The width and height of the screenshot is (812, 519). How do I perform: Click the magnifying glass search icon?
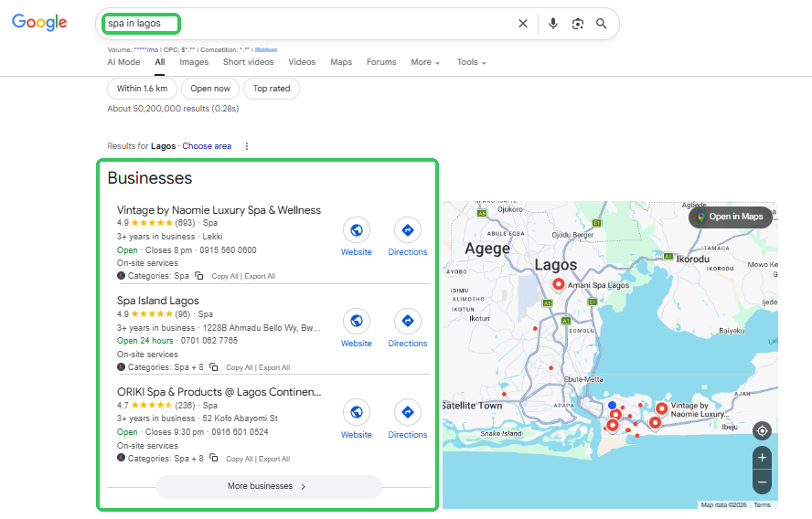(x=602, y=24)
